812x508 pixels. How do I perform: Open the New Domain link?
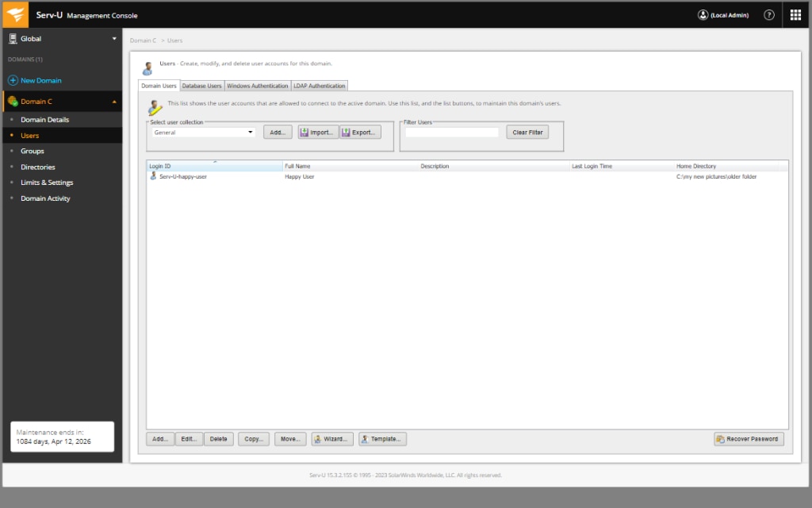pyautogui.click(x=38, y=80)
